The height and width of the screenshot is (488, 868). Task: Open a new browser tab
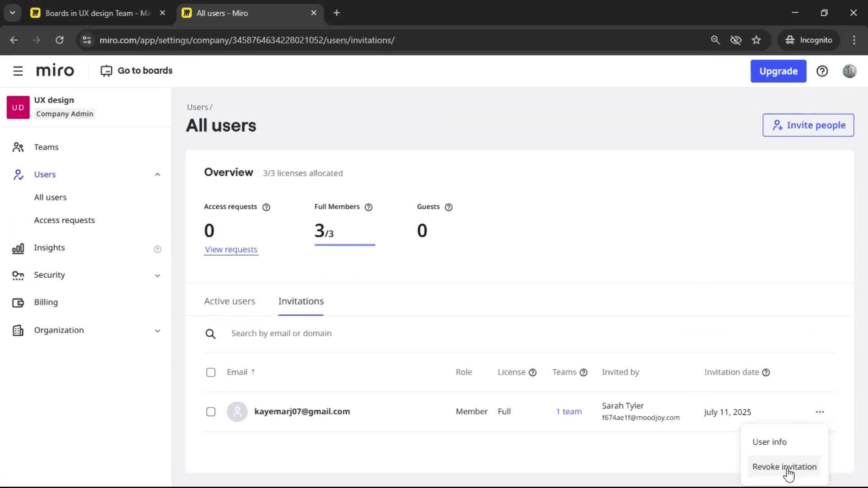coord(336,13)
